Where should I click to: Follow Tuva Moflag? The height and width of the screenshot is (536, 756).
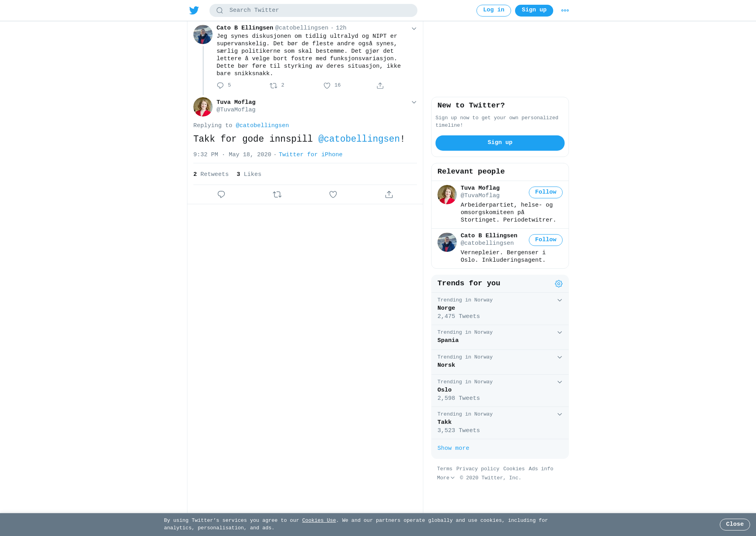546,192
